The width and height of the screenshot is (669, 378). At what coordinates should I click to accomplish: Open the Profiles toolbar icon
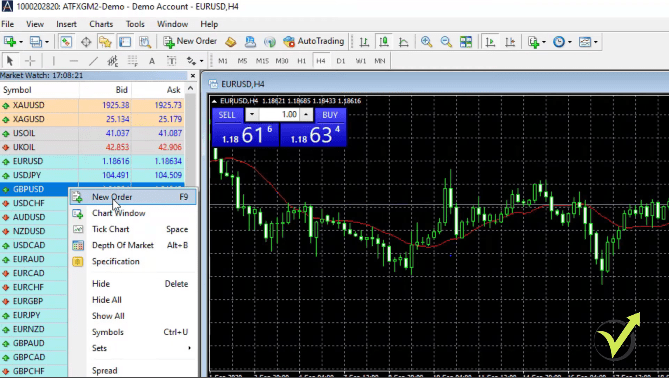35,41
